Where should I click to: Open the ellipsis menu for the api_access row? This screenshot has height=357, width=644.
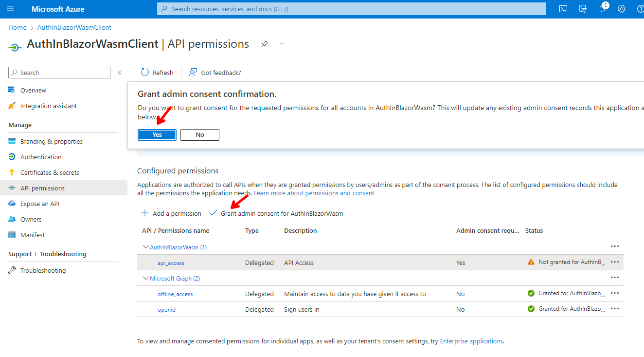click(615, 262)
